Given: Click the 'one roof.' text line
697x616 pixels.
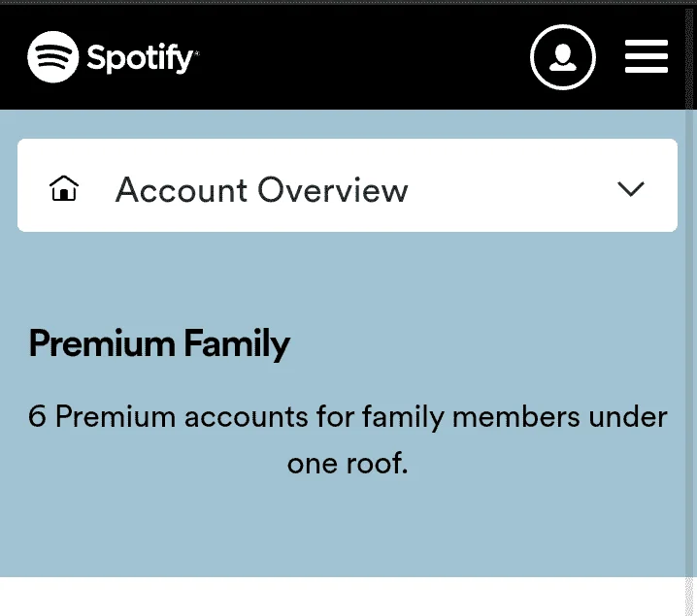Looking at the screenshot, I should tap(348, 464).
